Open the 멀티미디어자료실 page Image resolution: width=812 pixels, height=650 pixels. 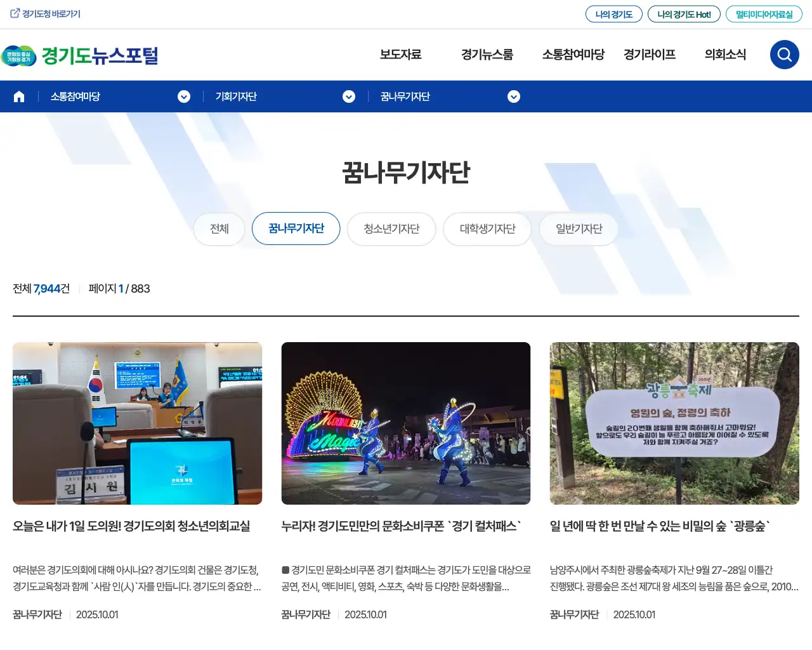point(764,13)
